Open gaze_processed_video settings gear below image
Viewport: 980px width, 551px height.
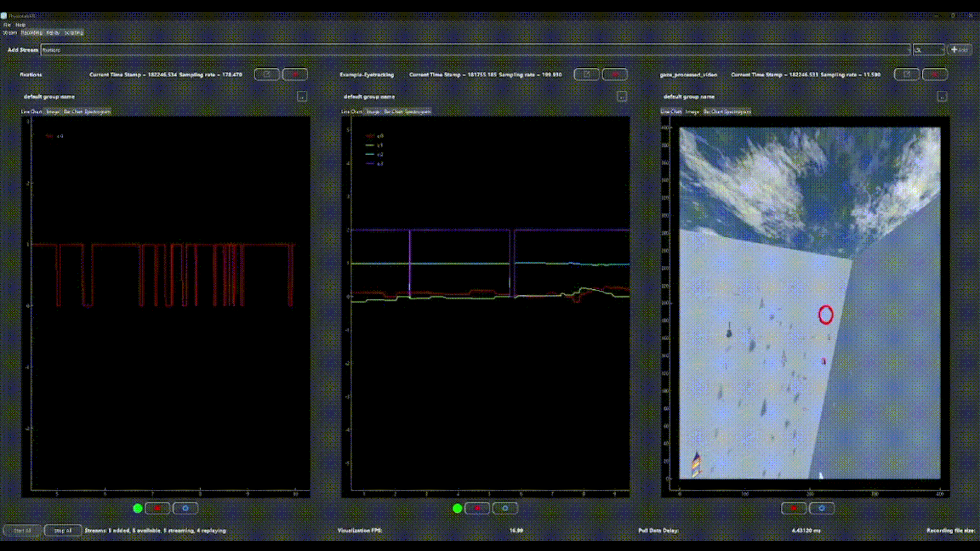point(822,508)
